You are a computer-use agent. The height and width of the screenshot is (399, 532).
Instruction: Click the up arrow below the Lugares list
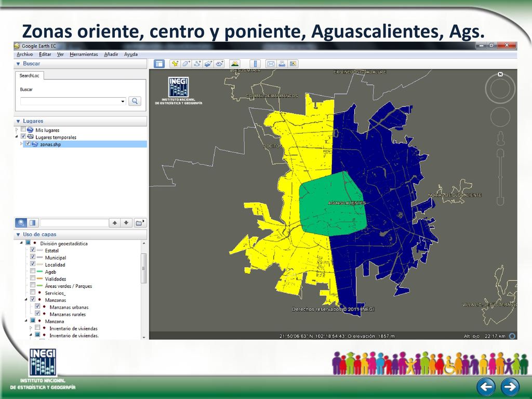click(115, 223)
